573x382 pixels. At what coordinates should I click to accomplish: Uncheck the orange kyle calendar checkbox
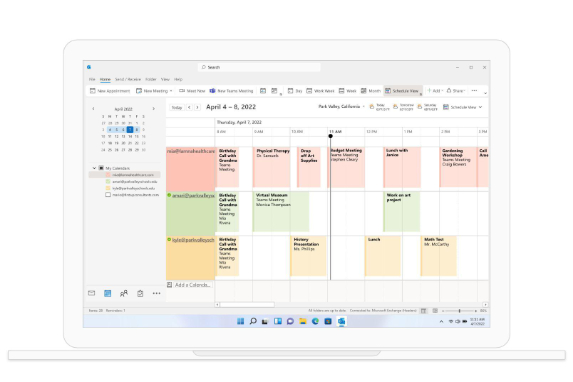(x=108, y=188)
